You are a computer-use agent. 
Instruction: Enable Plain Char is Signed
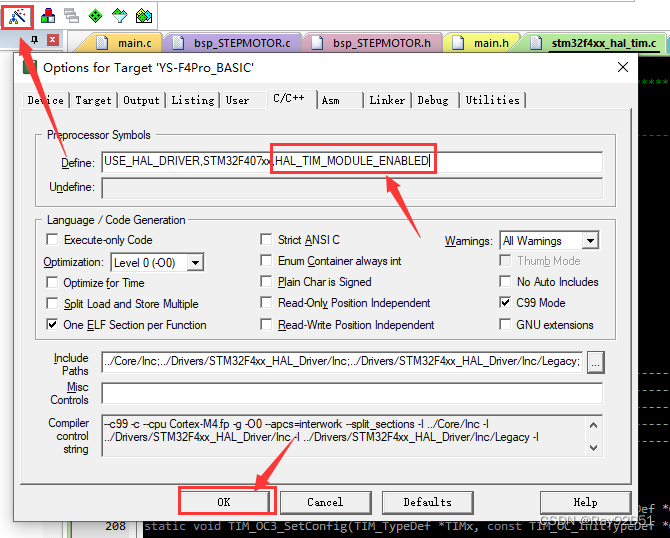(266, 282)
